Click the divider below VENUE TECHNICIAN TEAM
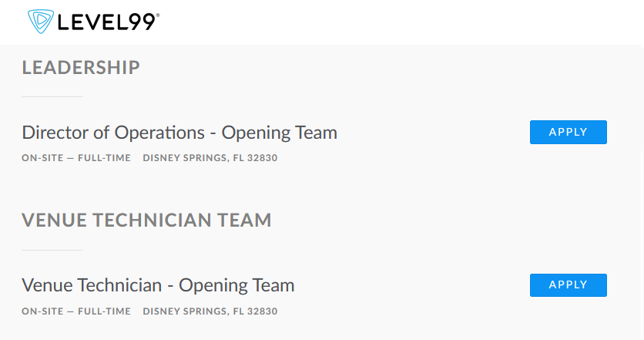 pyautogui.click(x=52, y=250)
